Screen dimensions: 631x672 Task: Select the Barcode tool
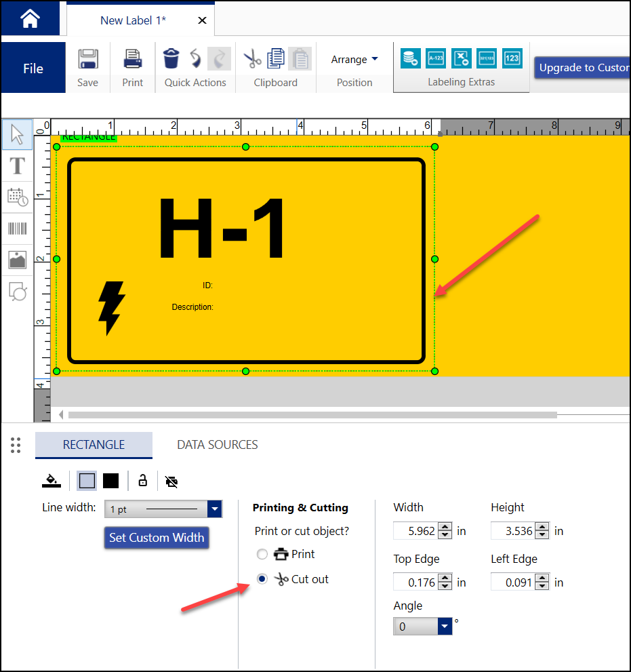tap(17, 229)
